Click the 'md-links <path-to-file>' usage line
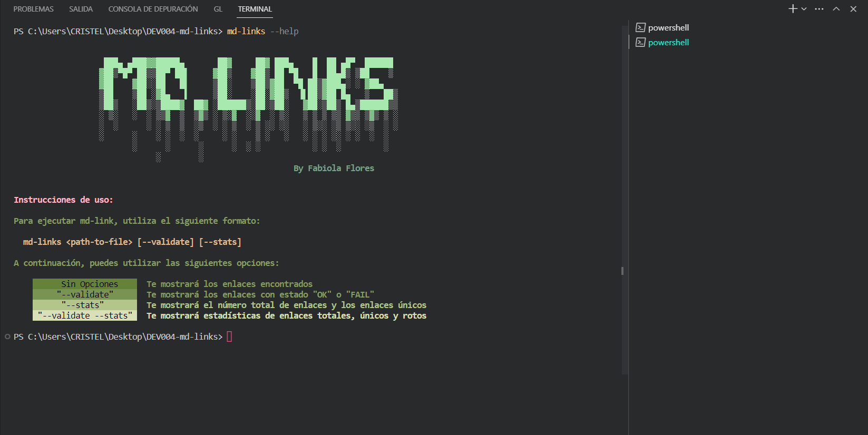The image size is (868, 435). coord(132,242)
